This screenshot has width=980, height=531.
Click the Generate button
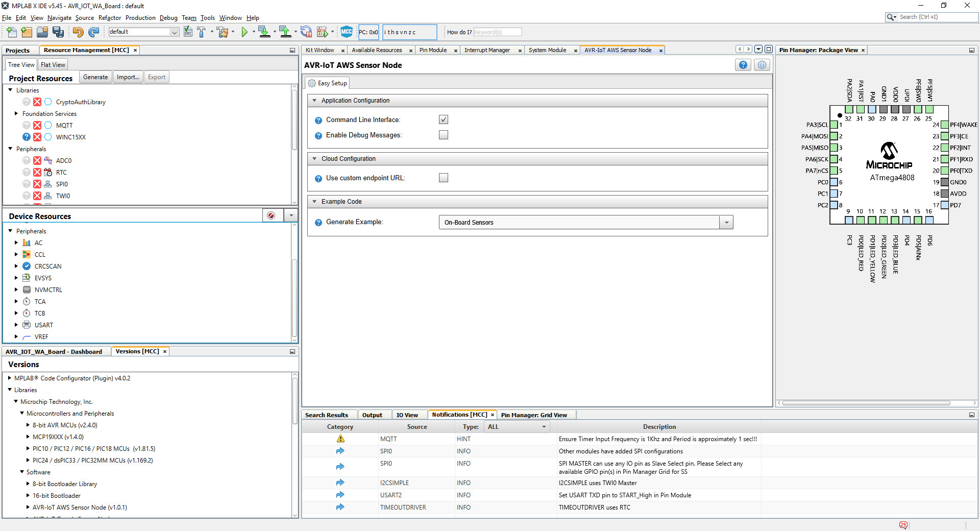click(x=95, y=77)
